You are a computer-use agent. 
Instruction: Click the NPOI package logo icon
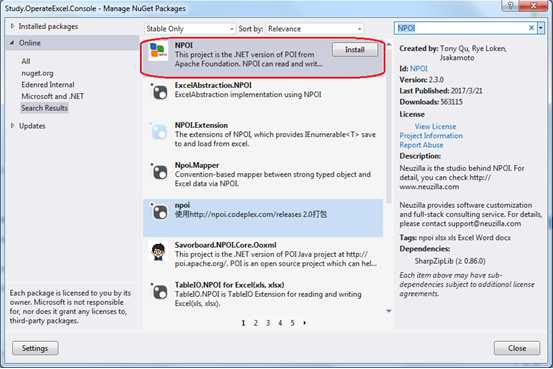(x=158, y=50)
